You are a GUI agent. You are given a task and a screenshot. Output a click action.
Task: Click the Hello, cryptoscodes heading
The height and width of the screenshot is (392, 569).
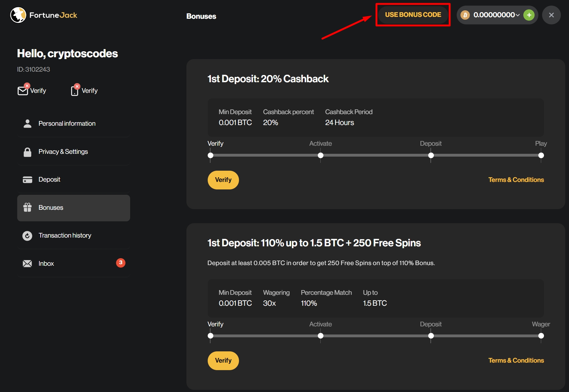67,53
